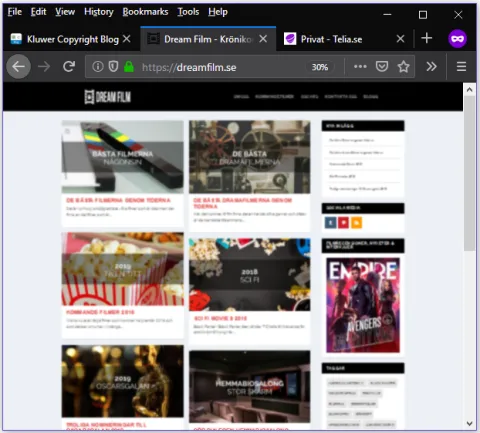The height and width of the screenshot is (433, 480).
Task: Click the purple private browsing mask icon
Action: click(457, 39)
